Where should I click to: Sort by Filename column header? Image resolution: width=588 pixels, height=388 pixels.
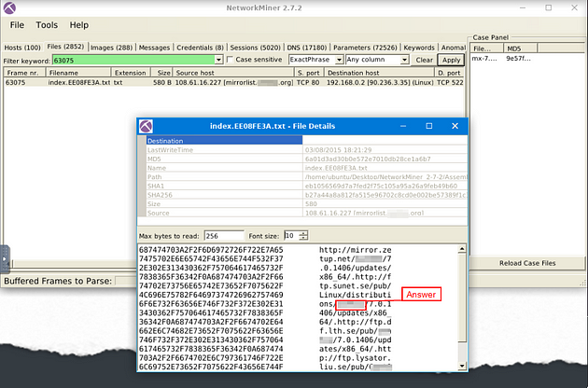pos(78,73)
